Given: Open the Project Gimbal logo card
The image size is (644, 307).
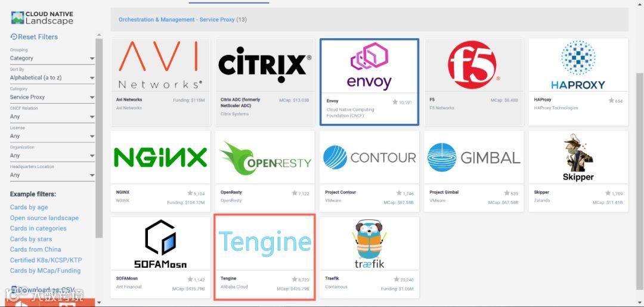Looking at the screenshot, I should [474, 171].
